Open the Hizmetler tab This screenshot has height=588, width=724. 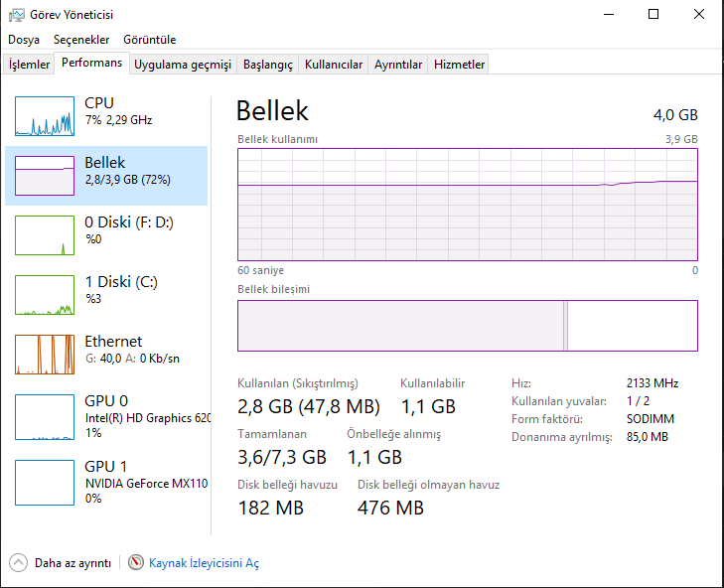(x=459, y=65)
